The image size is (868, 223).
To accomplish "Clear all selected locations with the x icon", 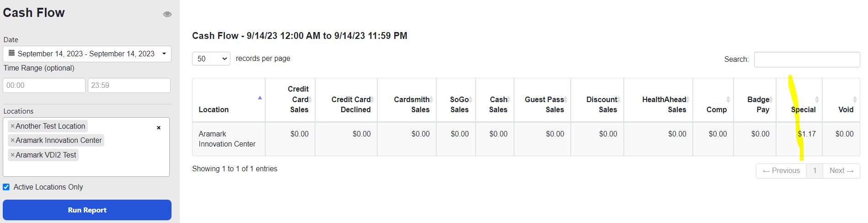I will point(159,128).
